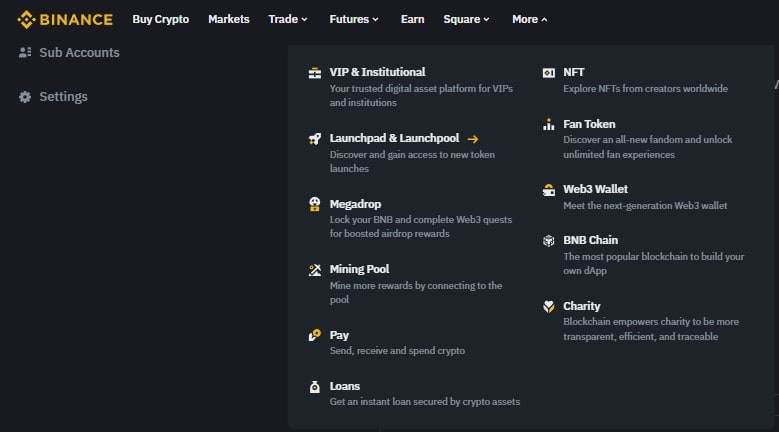Expand the Square dropdown menu
The image size is (779, 432).
click(x=467, y=19)
